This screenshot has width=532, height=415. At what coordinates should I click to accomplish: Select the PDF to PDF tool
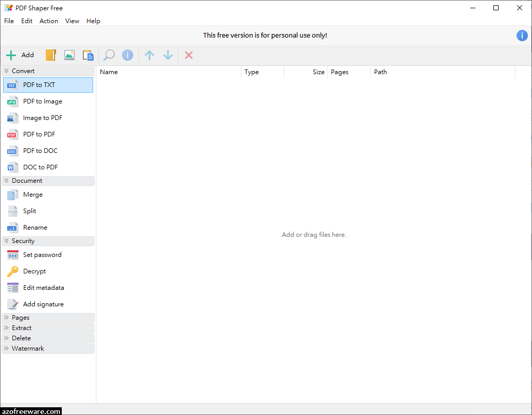pyautogui.click(x=48, y=134)
